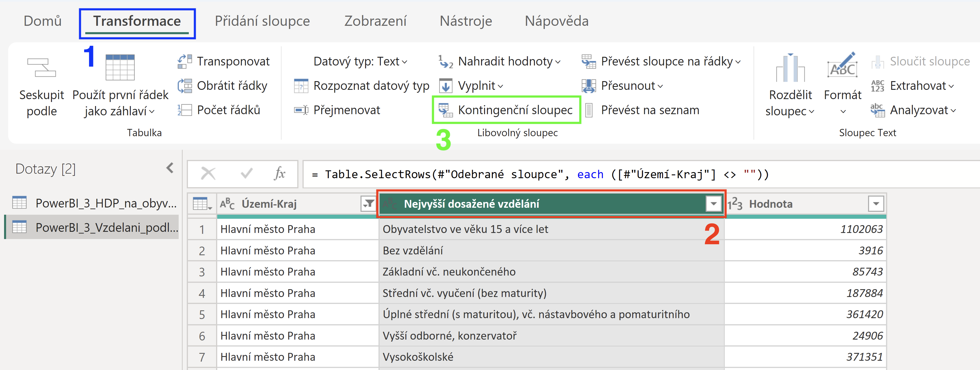
Task: Click the Seskupit podle icon
Action: 41,68
